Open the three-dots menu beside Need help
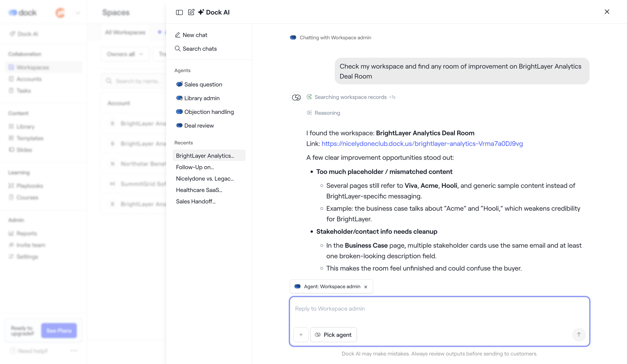Image resolution: width=627 pixels, height=364 pixels. coord(74,351)
